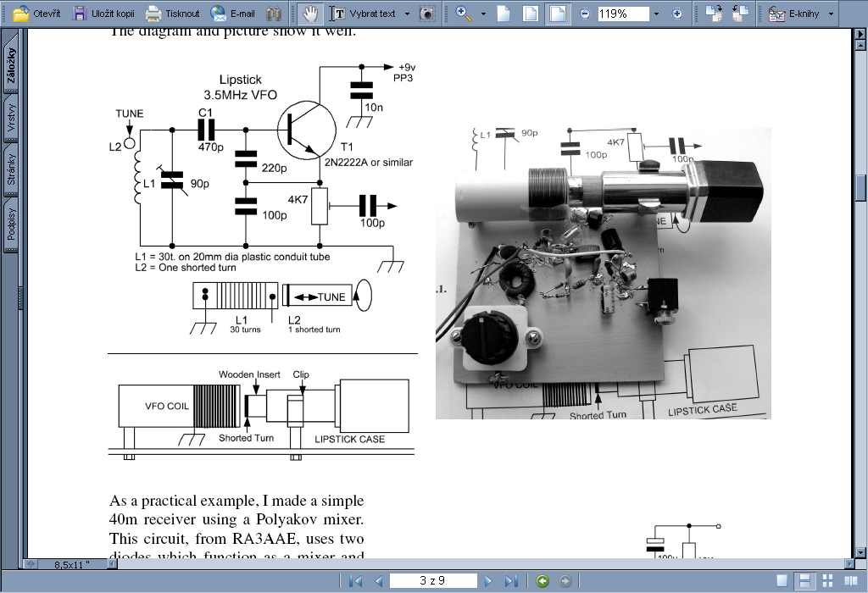Click the page number field '3 z 9'
The width and height of the screenshot is (868, 593).
coord(432,580)
